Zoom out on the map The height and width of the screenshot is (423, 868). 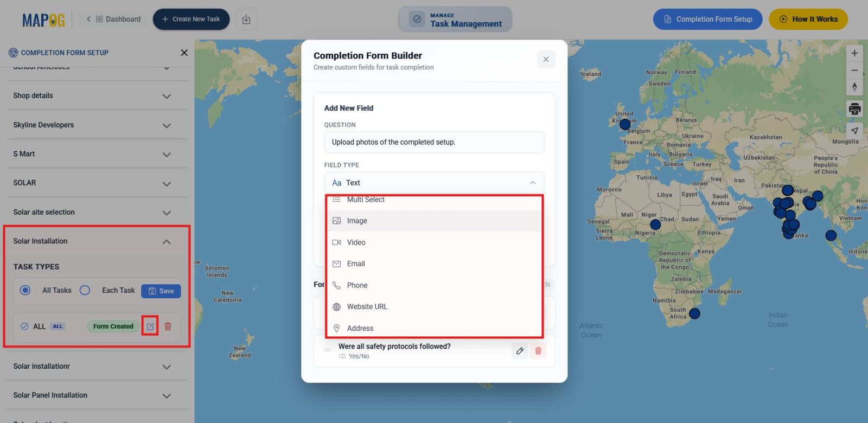[854, 70]
